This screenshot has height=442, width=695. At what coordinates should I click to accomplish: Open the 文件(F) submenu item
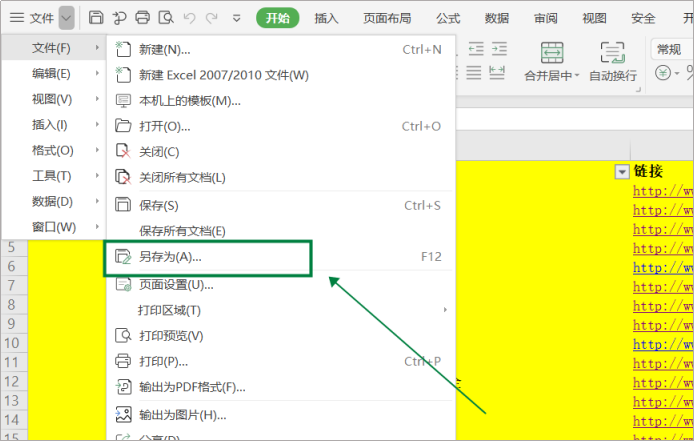[54, 47]
